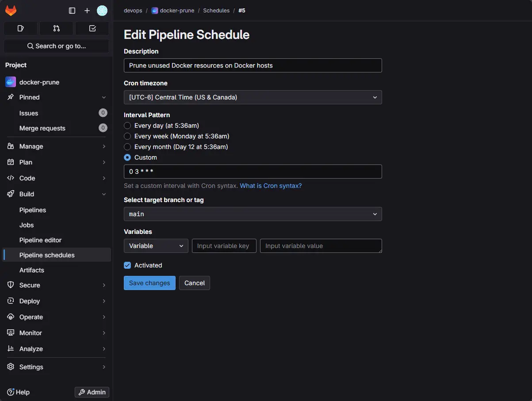This screenshot has height=401, width=532.
Task: Click the Save changes button
Action: pos(149,283)
